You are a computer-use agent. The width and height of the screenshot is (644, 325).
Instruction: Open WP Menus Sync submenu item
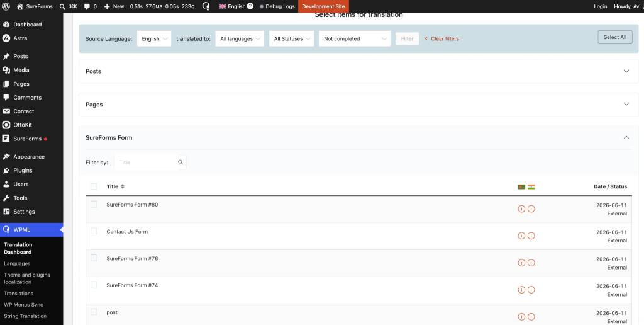tap(23, 305)
